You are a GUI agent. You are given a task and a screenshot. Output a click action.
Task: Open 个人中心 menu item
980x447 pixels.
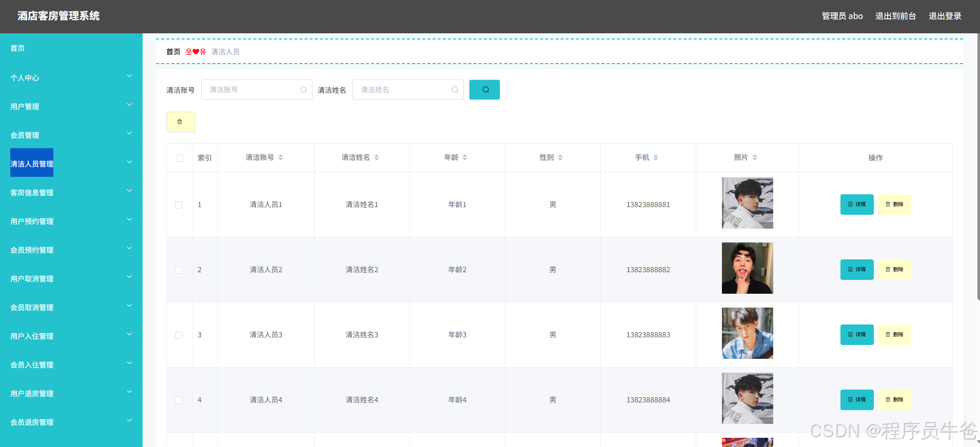coord(25,78)
